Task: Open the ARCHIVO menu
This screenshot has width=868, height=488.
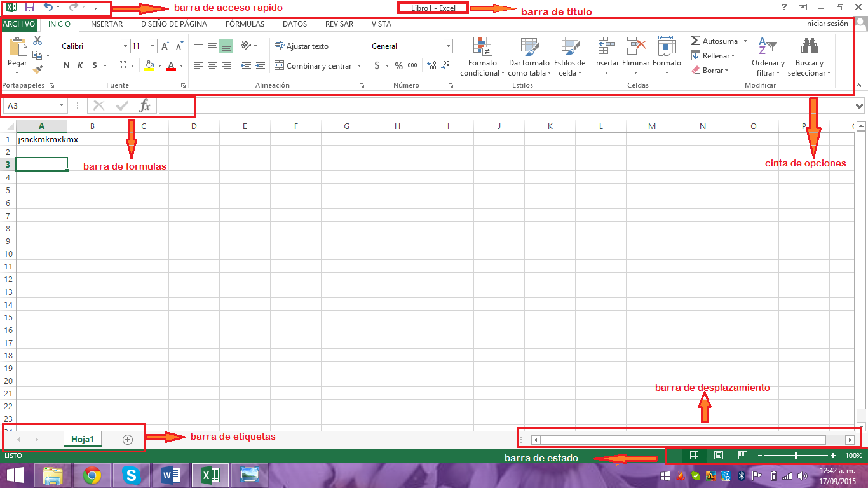Action: coord(19,24)
